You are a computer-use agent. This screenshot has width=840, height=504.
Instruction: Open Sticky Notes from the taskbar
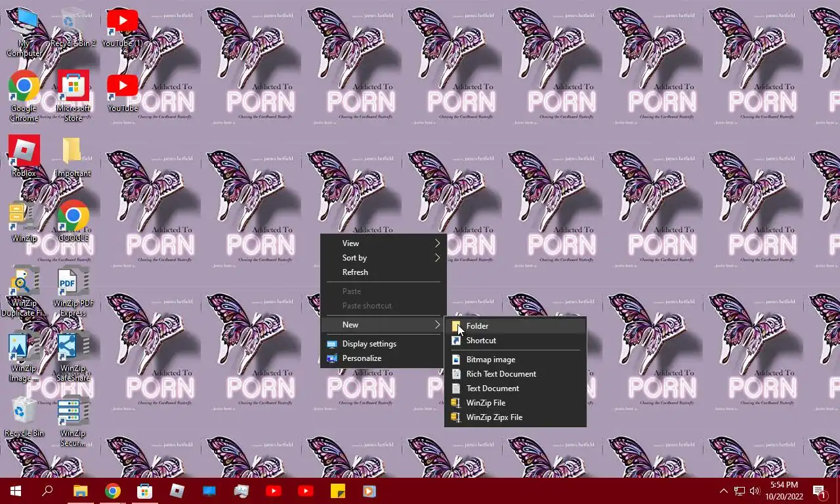tap(338, 491)
